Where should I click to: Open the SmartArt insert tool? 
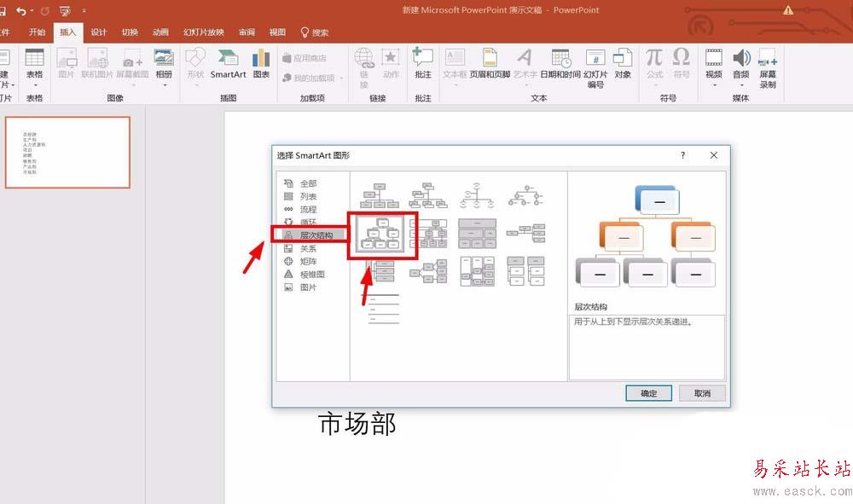[x=228, y=64]
